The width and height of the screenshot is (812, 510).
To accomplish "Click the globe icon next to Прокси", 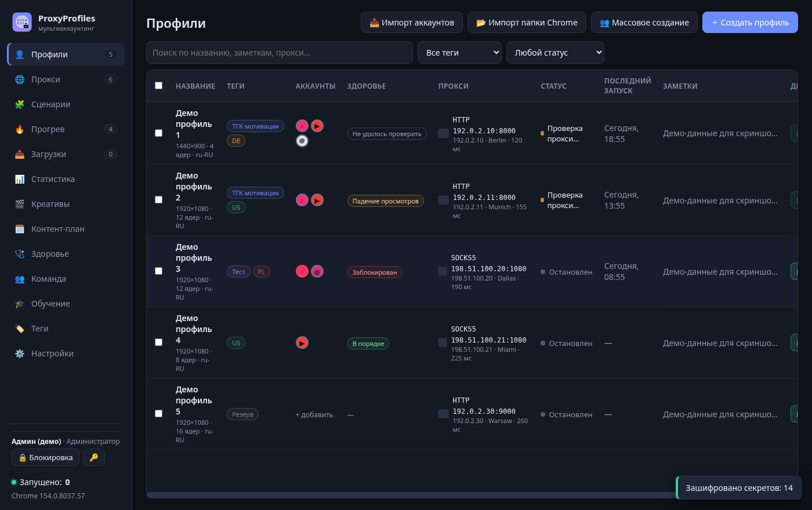I will pyautogui.click(x=20, y=79).
